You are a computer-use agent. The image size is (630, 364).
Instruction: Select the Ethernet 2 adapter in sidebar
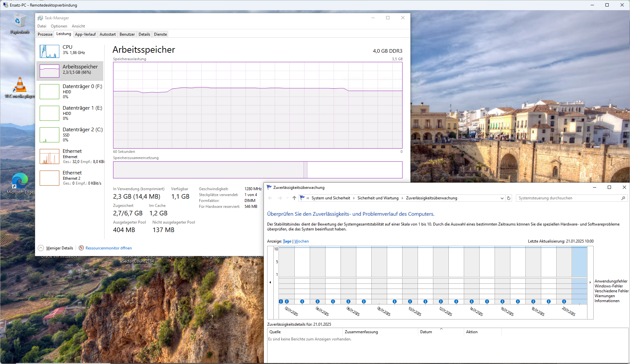pyautogui.click(x=70, y=178)
